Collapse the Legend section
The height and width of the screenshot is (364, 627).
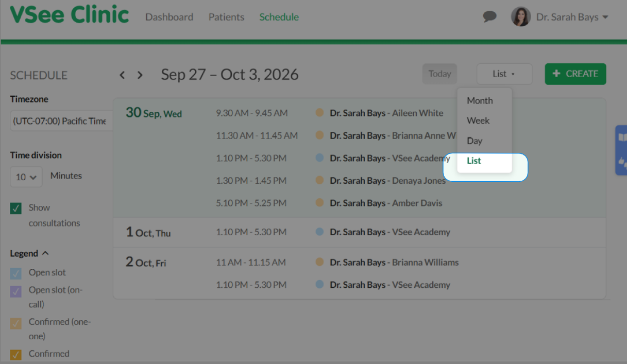point(29,253)
